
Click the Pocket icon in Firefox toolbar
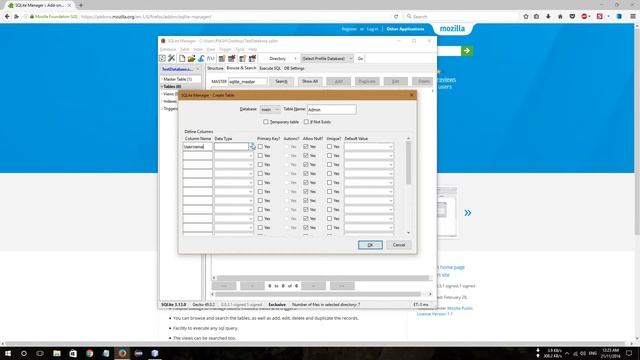[x=572, y=16]
